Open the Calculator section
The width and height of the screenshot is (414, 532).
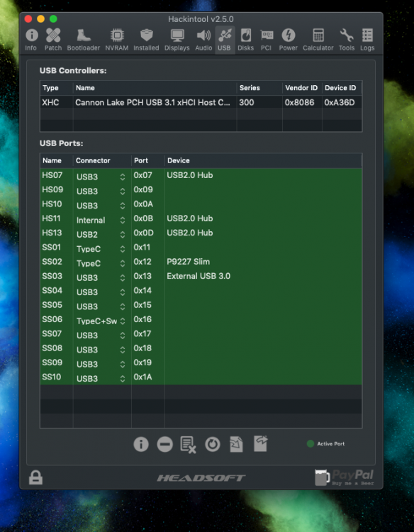pos(318,40)
